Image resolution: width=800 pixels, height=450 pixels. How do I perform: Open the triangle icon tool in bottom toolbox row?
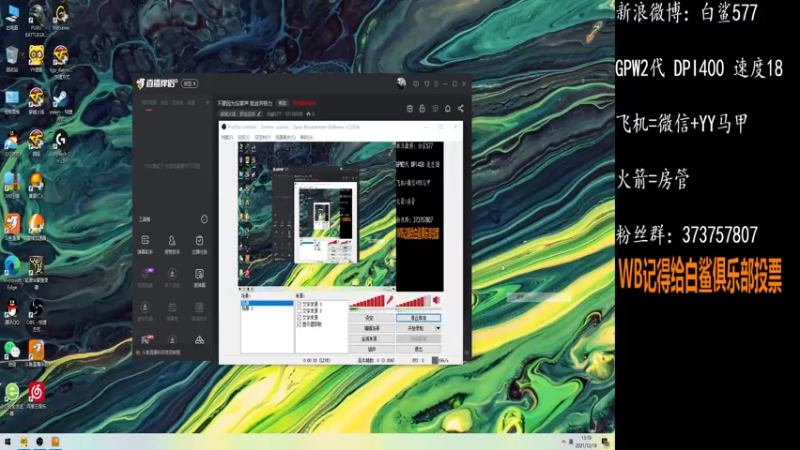pyautogui.click(x=199, y=340)
